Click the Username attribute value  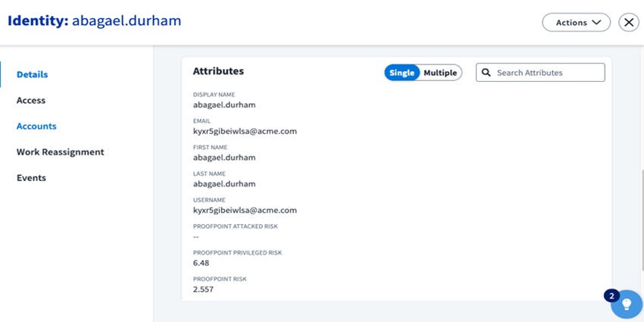point(245,210)
